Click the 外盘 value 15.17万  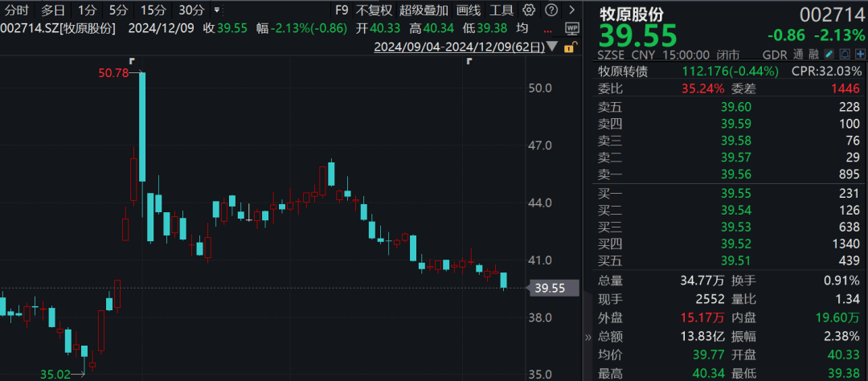(702, 317)
